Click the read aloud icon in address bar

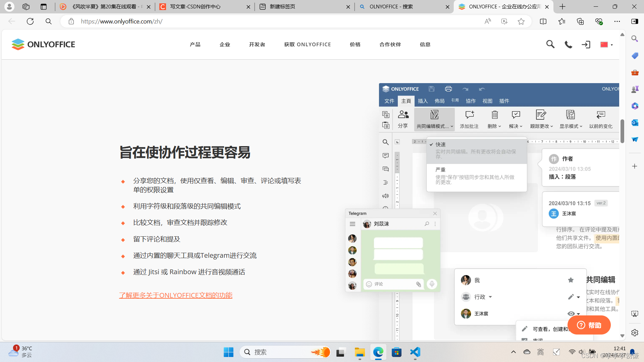click(x=488, y=21)
